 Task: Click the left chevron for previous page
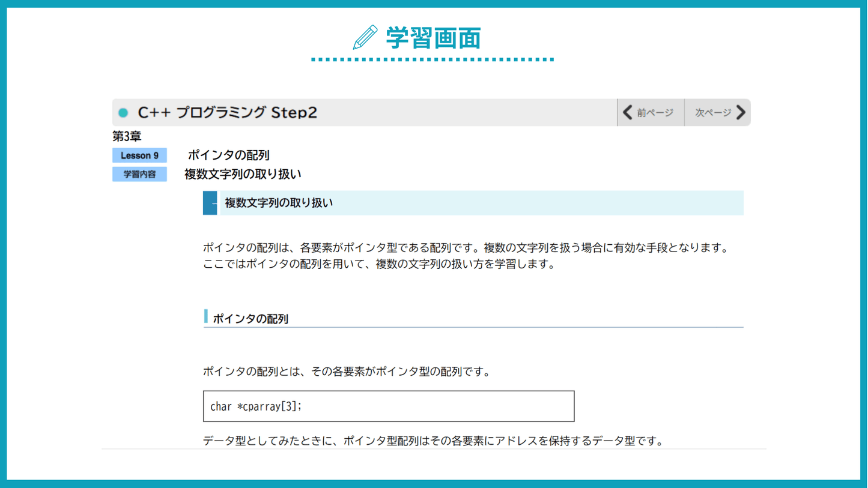coord(628,112)
